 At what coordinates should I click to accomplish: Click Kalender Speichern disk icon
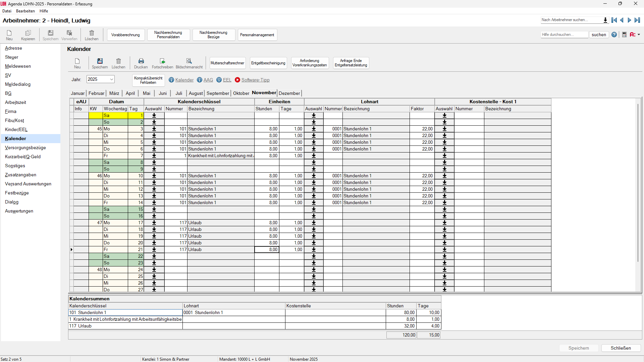tap(100, 61)
